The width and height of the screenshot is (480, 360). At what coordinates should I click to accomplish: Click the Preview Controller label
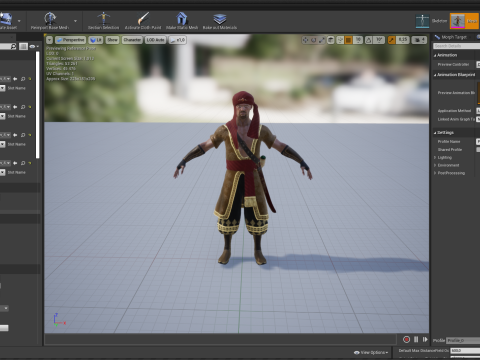[x=453, y=64]
